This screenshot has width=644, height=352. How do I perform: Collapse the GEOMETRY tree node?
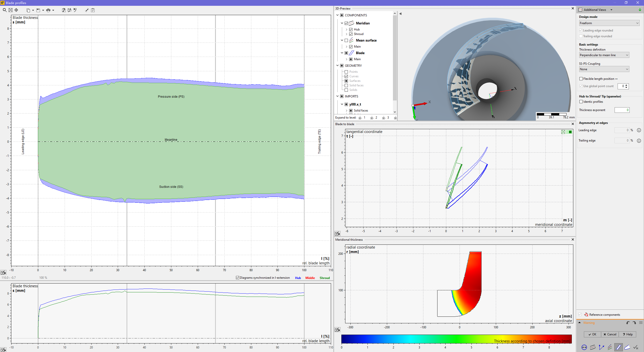coord(338,65)
